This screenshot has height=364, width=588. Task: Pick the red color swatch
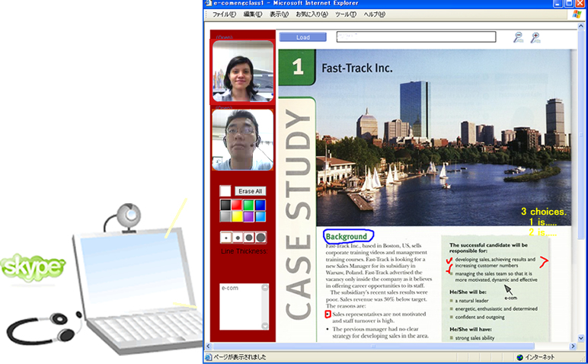point(237,205)
